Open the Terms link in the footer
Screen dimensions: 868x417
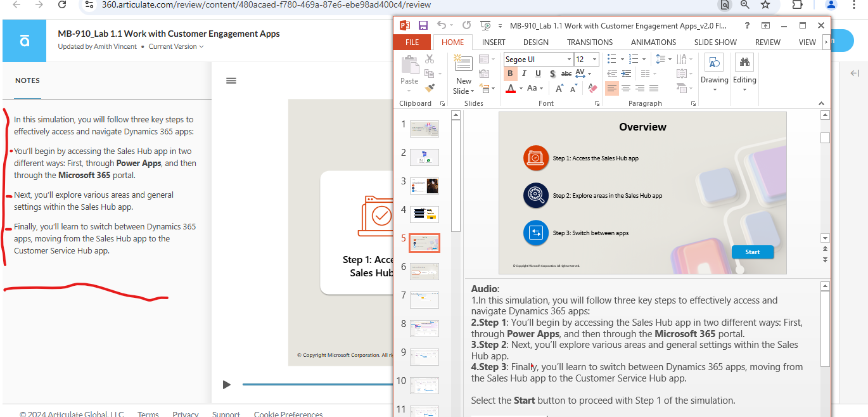[148, 413]
